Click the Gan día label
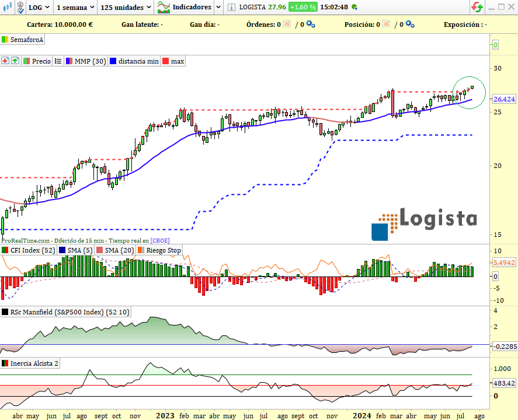This screenshot has width=518, height=420. [204, 24]
